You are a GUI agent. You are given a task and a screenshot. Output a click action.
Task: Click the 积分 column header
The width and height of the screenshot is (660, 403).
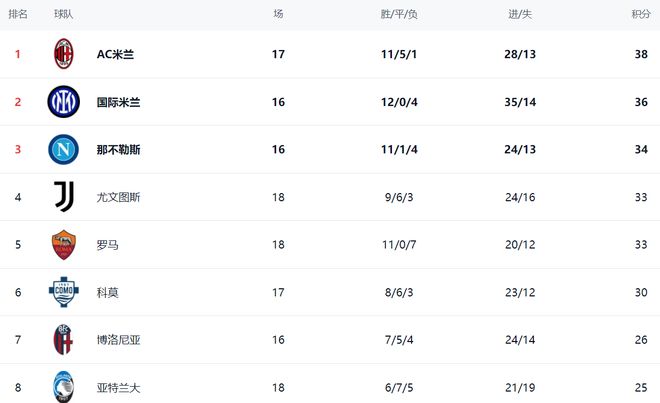pyautogui.click(x=641, y=15)
